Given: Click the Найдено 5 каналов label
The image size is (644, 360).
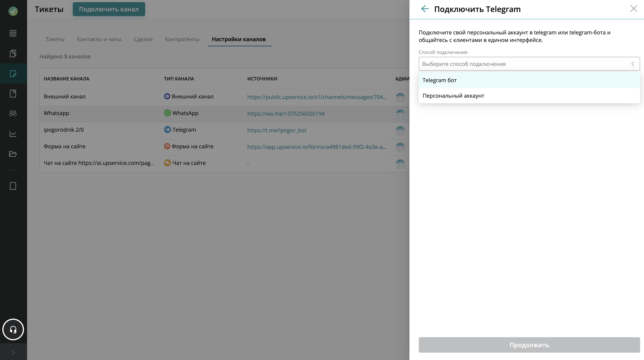Looking at the screenshot, I should tap(65, 56).
